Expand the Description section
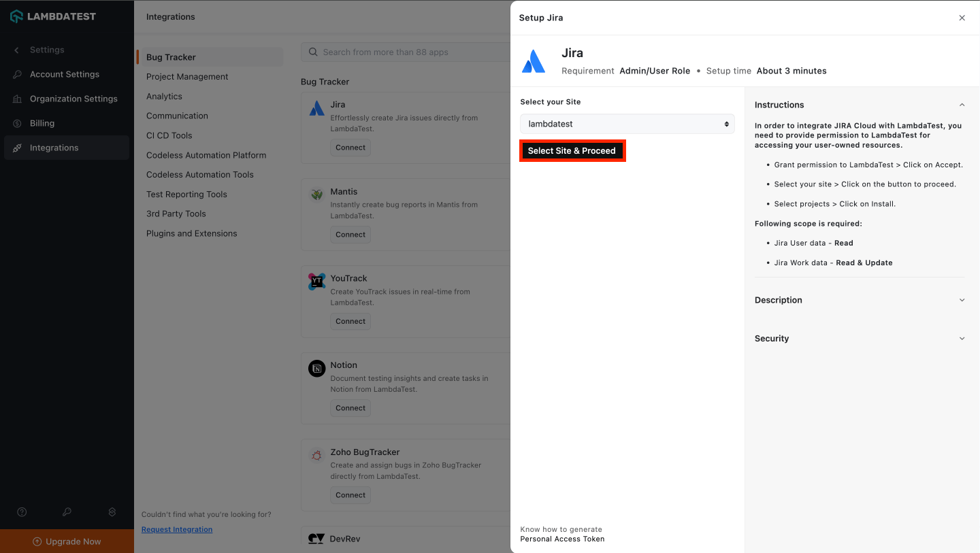Screen dimensions: 980x553 click(962, 300)
